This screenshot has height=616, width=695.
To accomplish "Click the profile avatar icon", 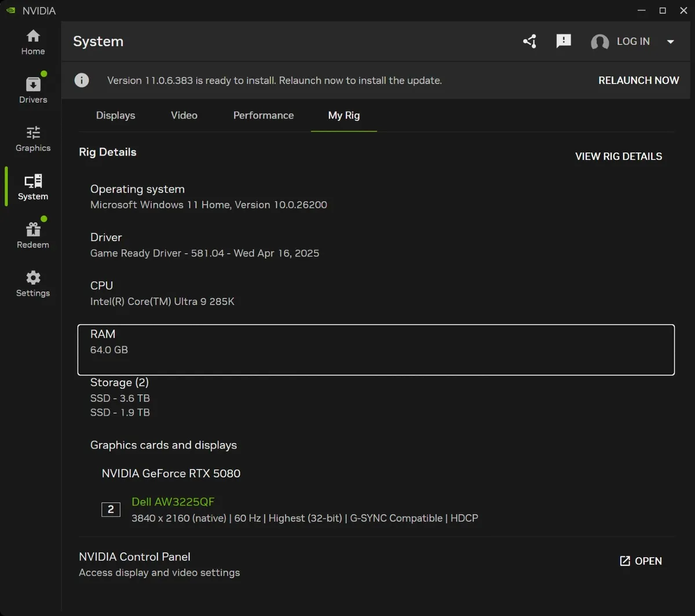I will (599, 41).
